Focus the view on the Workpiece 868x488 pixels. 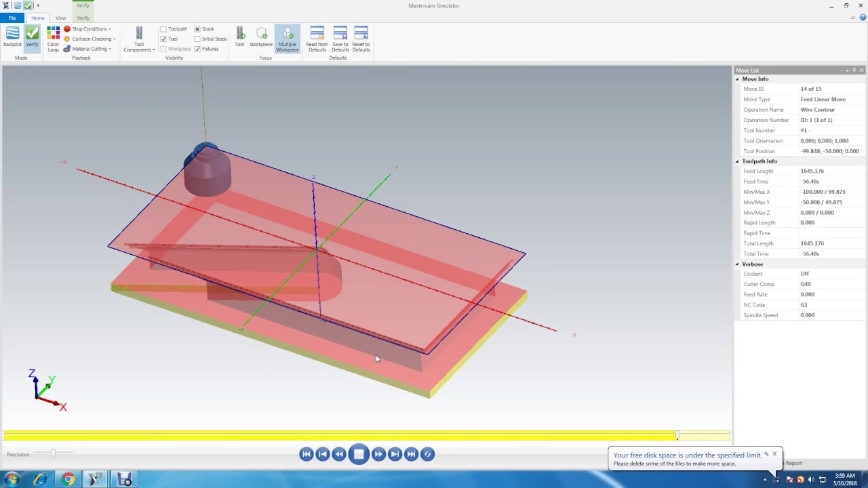click(261, 37)
